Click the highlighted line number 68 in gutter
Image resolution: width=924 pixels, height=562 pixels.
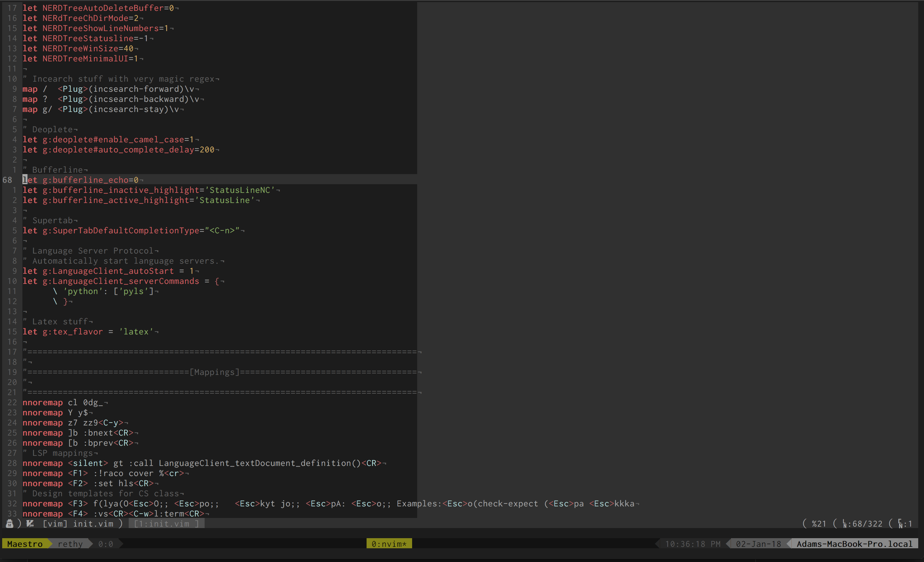pos(8,180)
